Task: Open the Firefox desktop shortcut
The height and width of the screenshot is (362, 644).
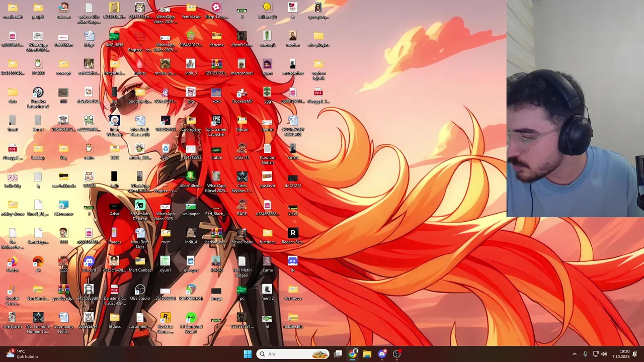Action: (13, 264)
